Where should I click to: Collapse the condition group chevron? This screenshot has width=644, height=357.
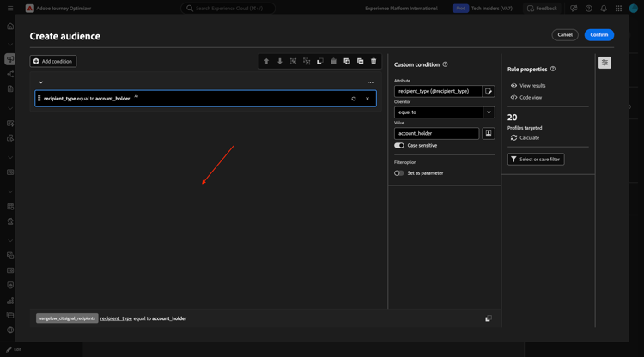point(40,82)
